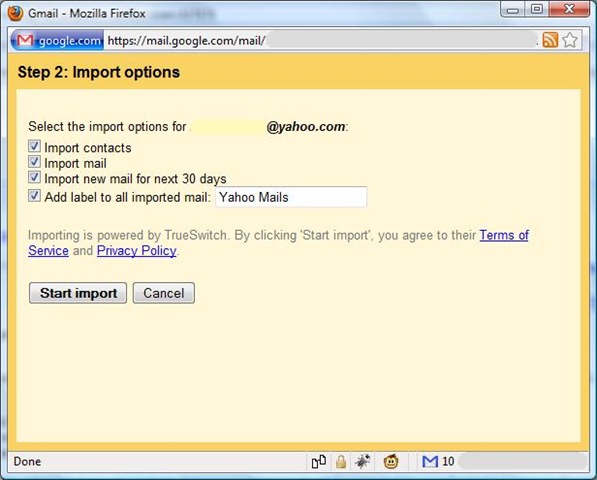Image resolution: width=597 pixels, height=480 pixels.
Task: Click the RSS feed icon in address bar
Action: point(550,40)
